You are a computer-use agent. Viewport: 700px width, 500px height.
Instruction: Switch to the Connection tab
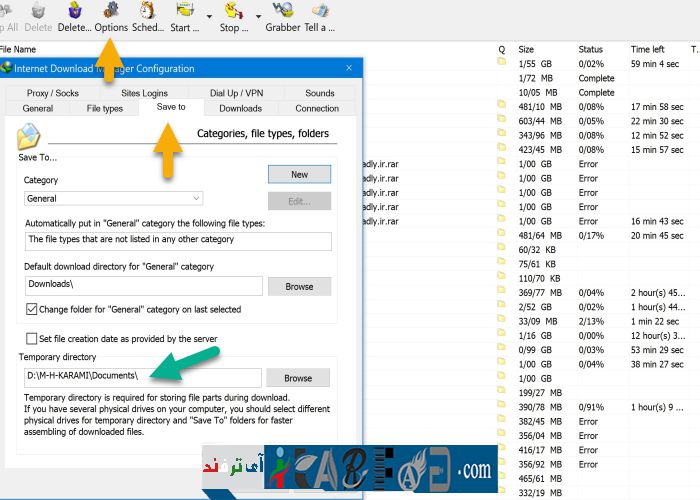pos(317,108)
